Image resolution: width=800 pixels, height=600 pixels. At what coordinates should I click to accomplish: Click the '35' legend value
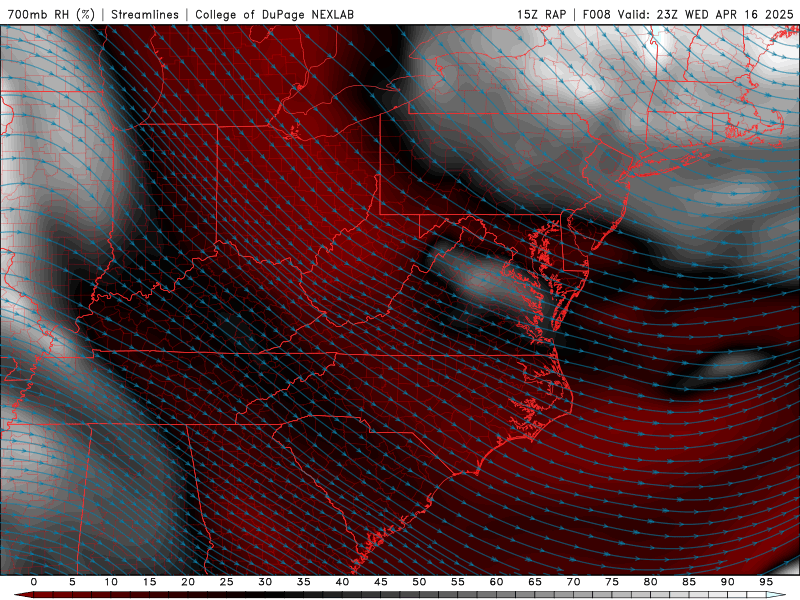(304, 582)
